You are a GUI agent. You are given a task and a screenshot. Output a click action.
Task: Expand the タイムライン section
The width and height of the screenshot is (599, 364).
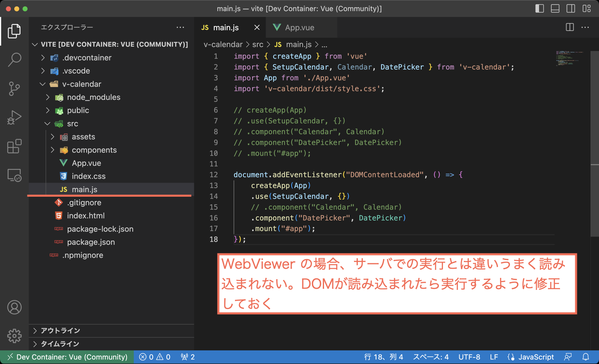[x=111, y=344]
